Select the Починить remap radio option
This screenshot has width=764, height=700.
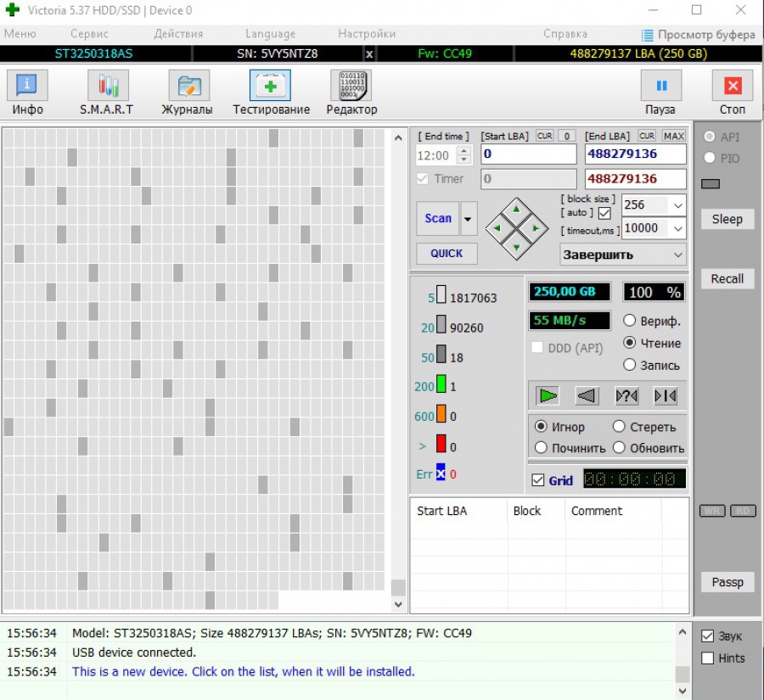click(x=541, y=448)
